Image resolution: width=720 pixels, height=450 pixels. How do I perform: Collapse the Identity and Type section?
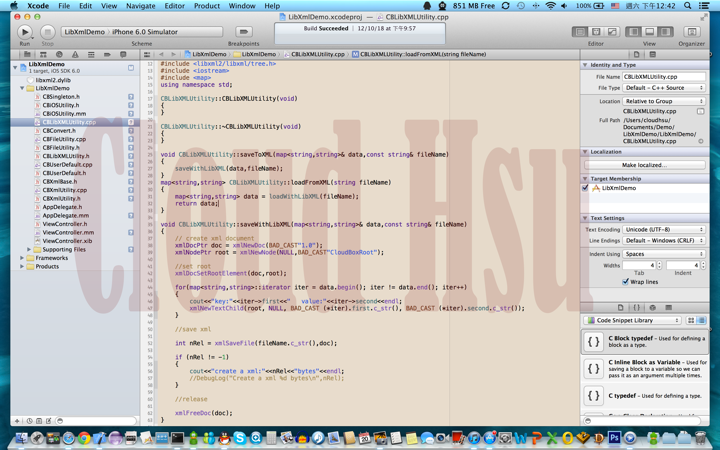585,65
